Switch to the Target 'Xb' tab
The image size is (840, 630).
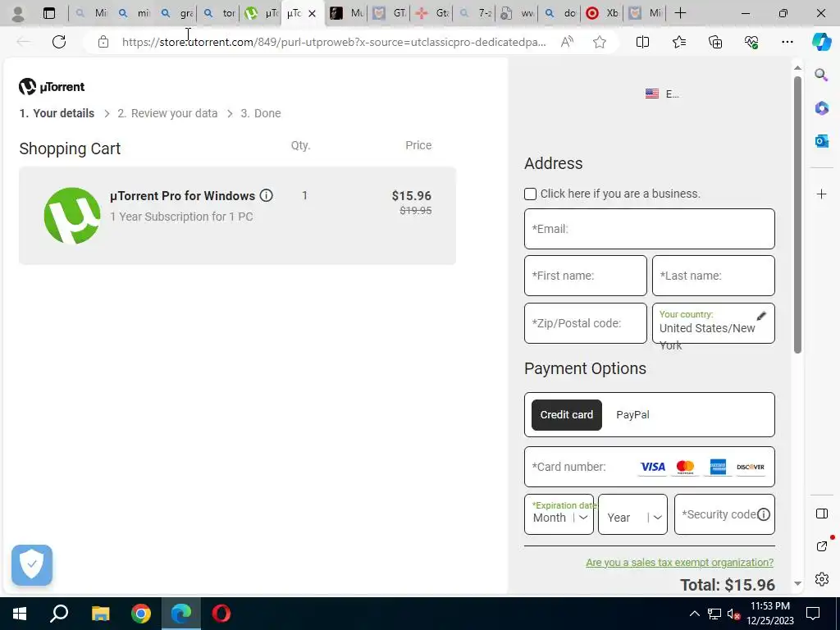[x=601, y=13]
